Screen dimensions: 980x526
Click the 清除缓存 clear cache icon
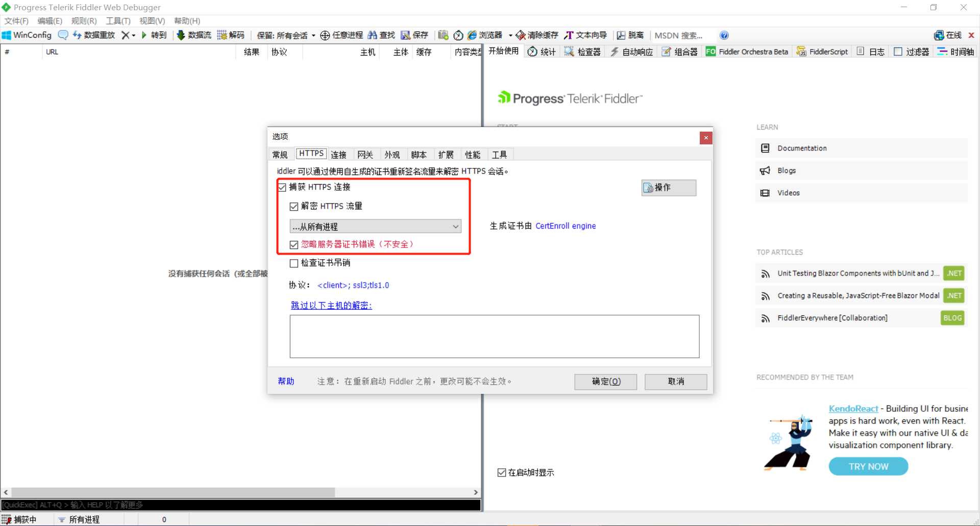[x=521, y=35]
